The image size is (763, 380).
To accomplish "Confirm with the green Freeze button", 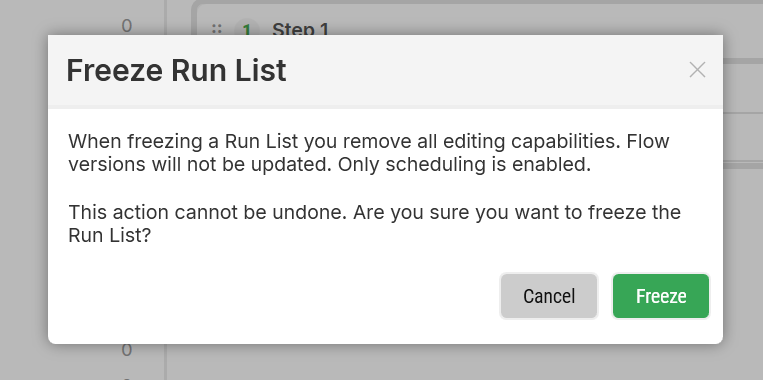I will click(x=660, y=296).
